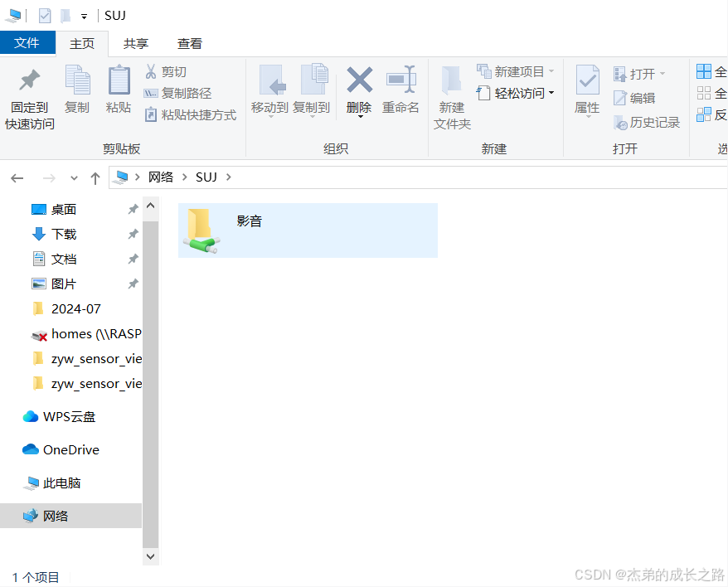Click the navigation pane scrollbar thumb
The width and height of the screenshot is (728, 587).
tap(150, 385)
